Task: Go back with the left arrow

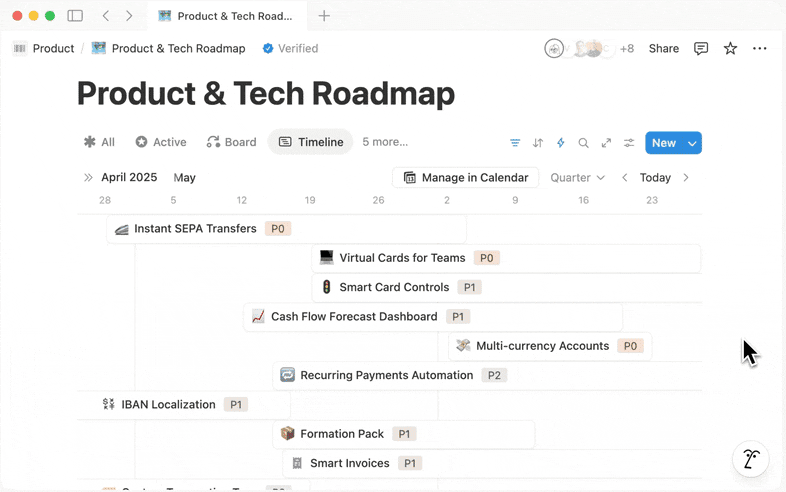Action: (106, 16)
